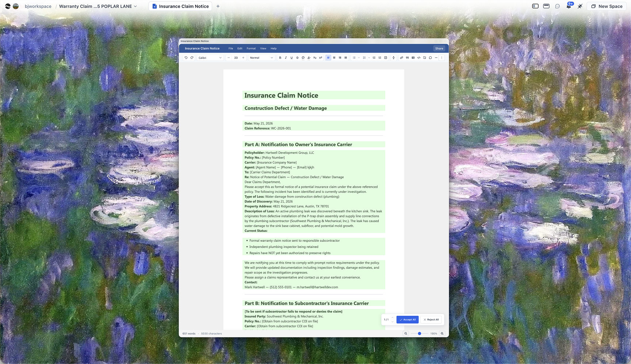Viewport: 631px width, 364px height.
Task: Insert a code block
Action: (x=419, y=58)
